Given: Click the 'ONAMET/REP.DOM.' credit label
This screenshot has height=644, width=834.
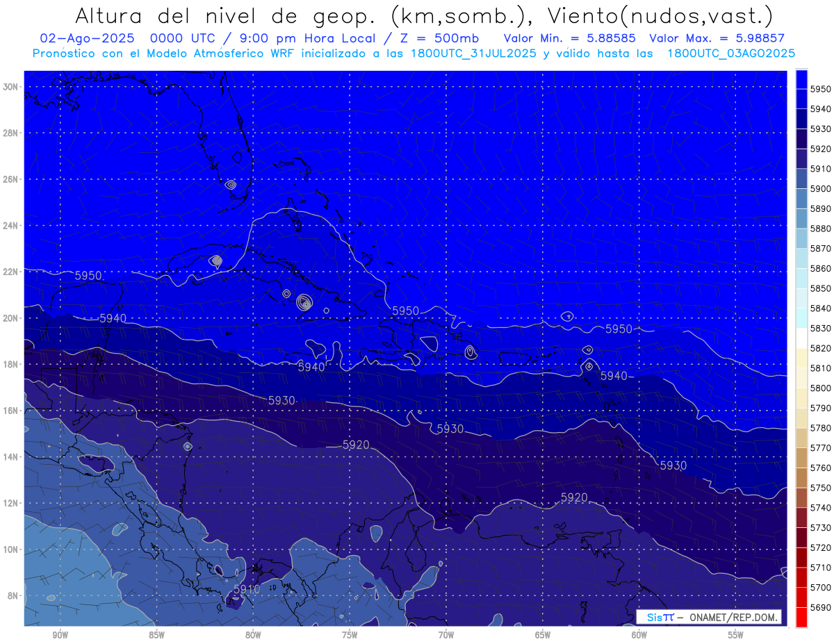Looking at the screenshot, I should [733, 617].
